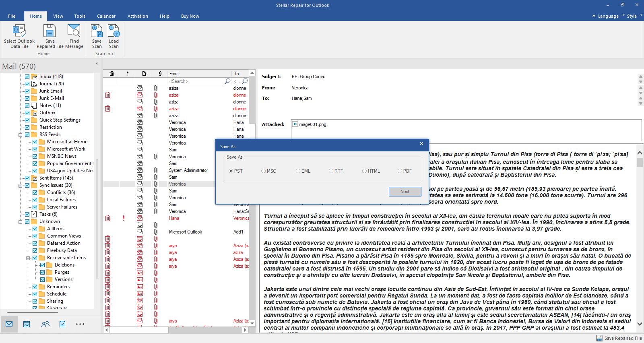
Task: Click Save Repaired File ribbon icon
Action: tap(50, 31)
